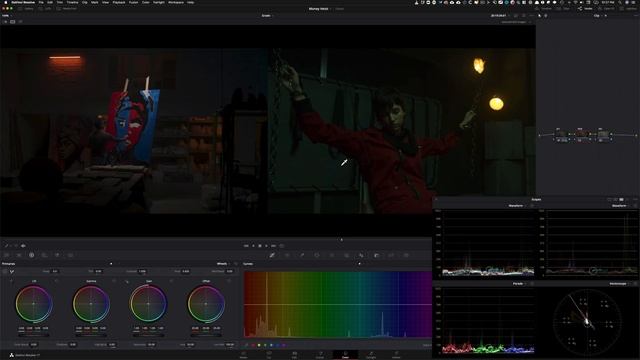Reset the Lift color wheel

(x=56, y=281)
